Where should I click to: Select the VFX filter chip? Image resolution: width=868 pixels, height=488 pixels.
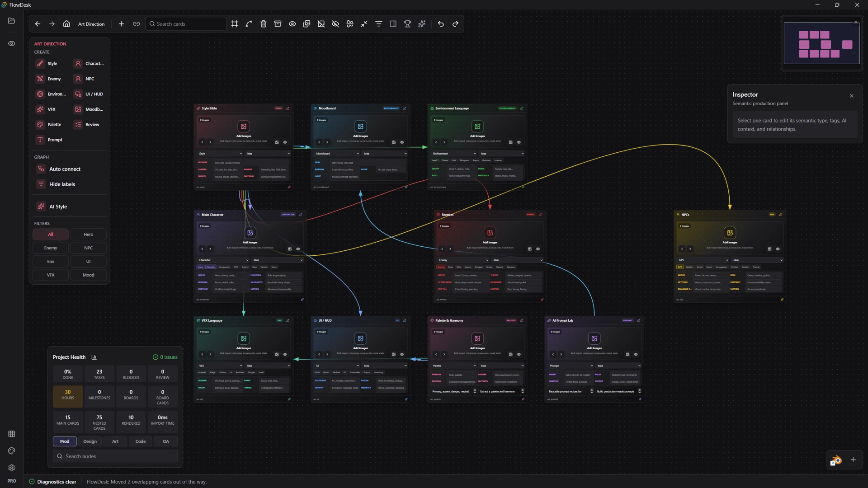[51, 275]
